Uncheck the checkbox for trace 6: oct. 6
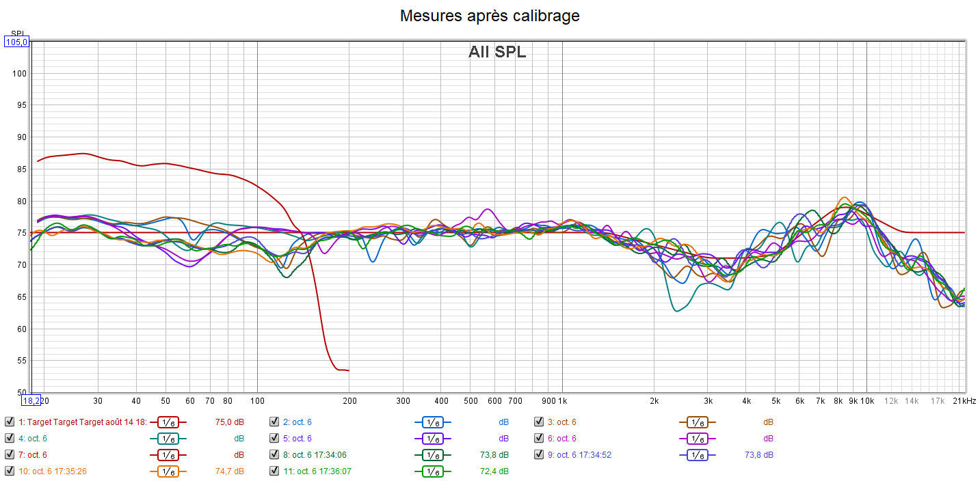This screenshot has width=980, height=481. [539, 439]
